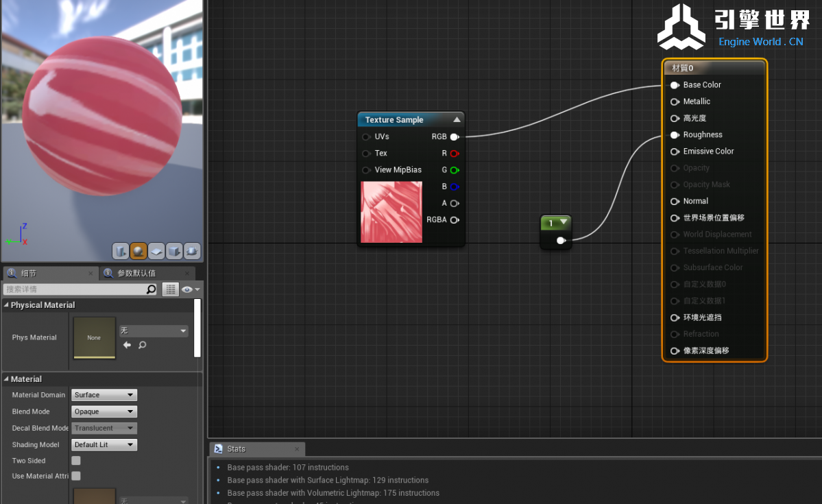Screen dimensions: 822x504
Task: Click the Opacity Mask pin
Action: click(675, 184)
